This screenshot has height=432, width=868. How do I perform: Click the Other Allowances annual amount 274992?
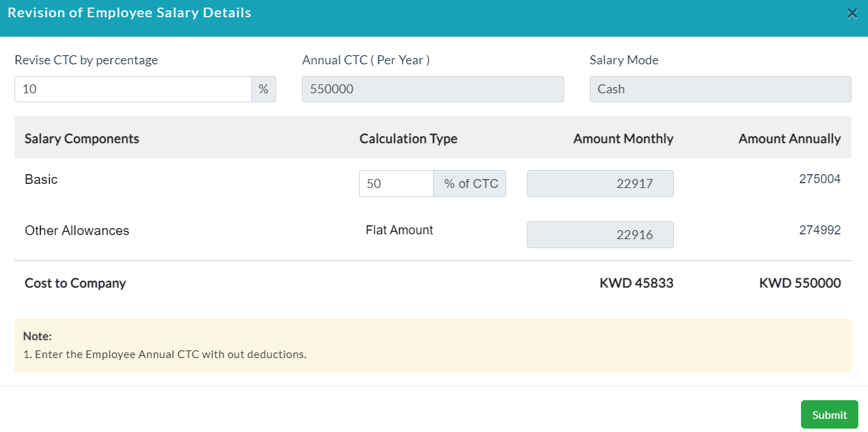tap(820, 230)
